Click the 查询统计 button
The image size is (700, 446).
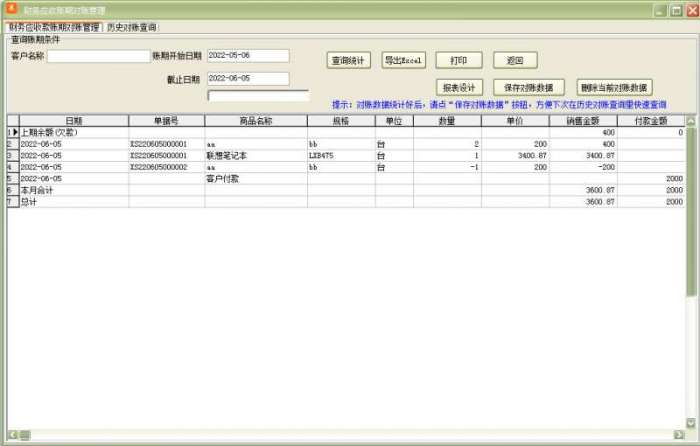(x=349, y=60)
